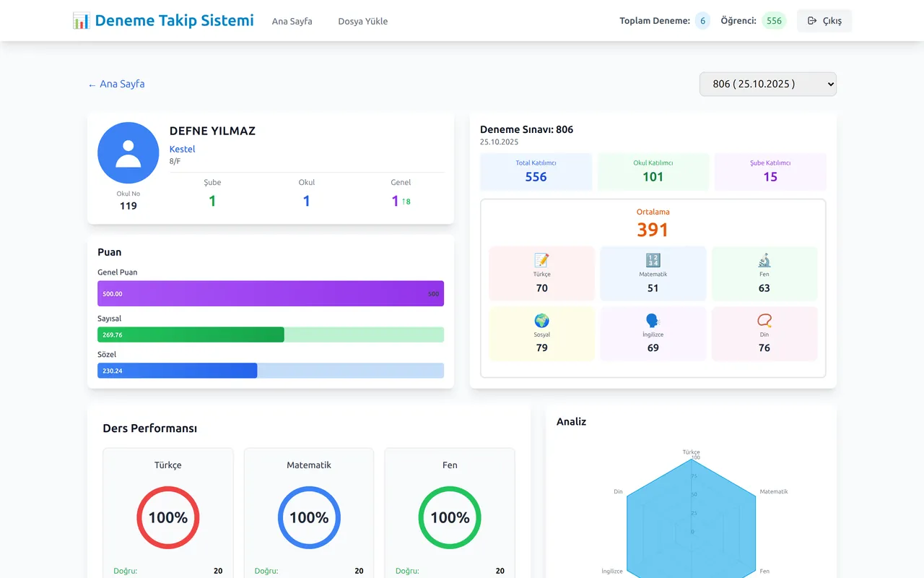Open the Ana Sayfa navigation item

click(x=292, y=21)
